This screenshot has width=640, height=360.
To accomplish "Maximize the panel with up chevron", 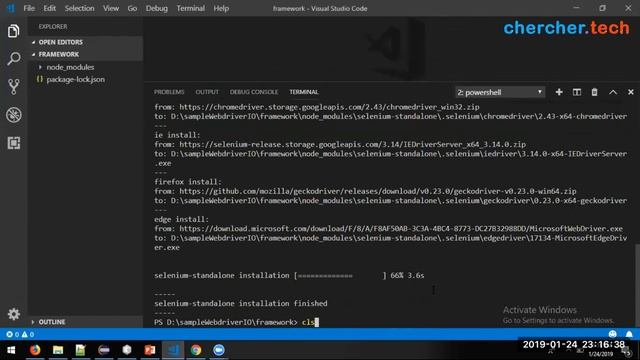I will pyautogui.click(x=613, y=92).
